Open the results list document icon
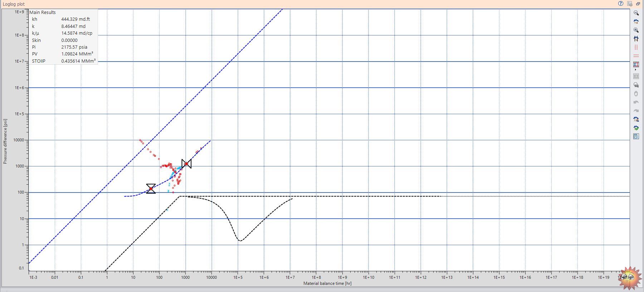Screen dimensions: 644x292 636,136
